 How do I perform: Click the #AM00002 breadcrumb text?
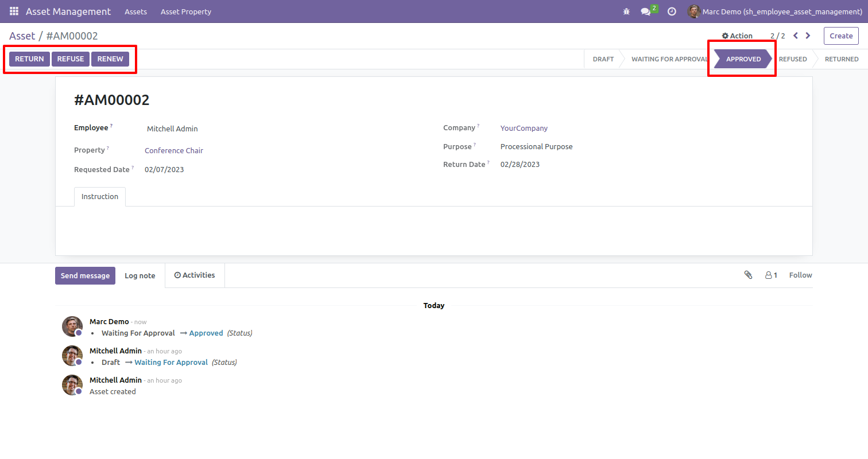coord(72,36)
